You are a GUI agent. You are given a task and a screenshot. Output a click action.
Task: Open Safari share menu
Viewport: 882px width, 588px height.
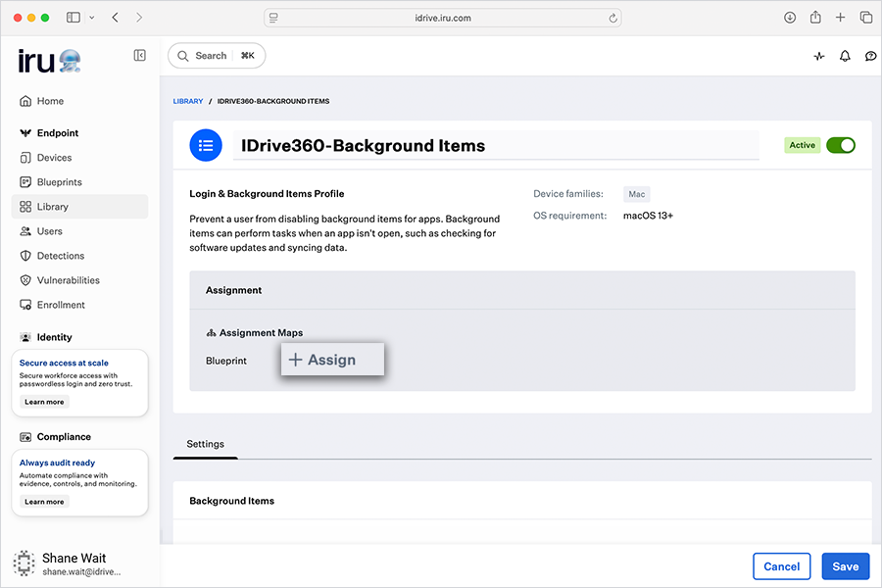coord(815,18)
